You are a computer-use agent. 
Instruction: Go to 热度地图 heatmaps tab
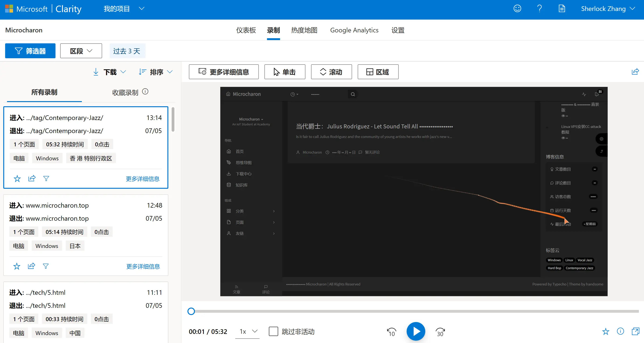(304, 30)
